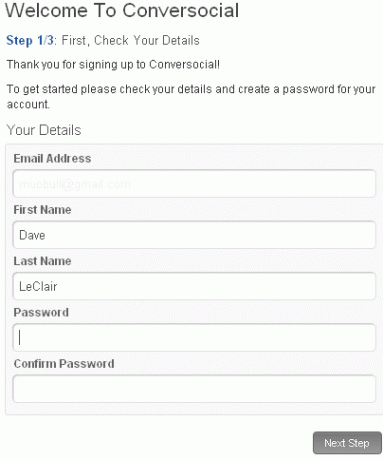Viewport: 383px width, 460px height.
Task: Click the typed surname LeClair
Action: coord(38,287)
